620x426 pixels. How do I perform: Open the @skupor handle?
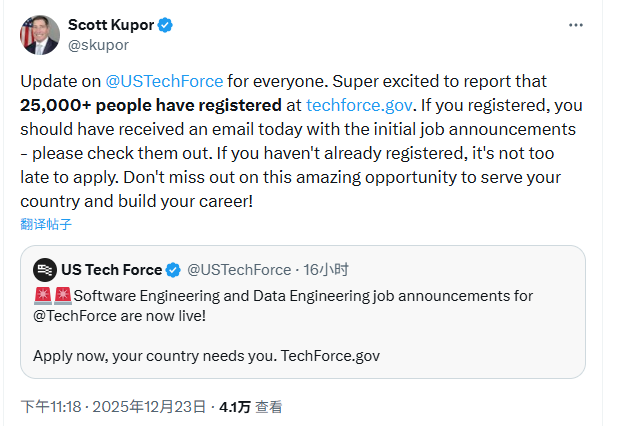[98, 44]
